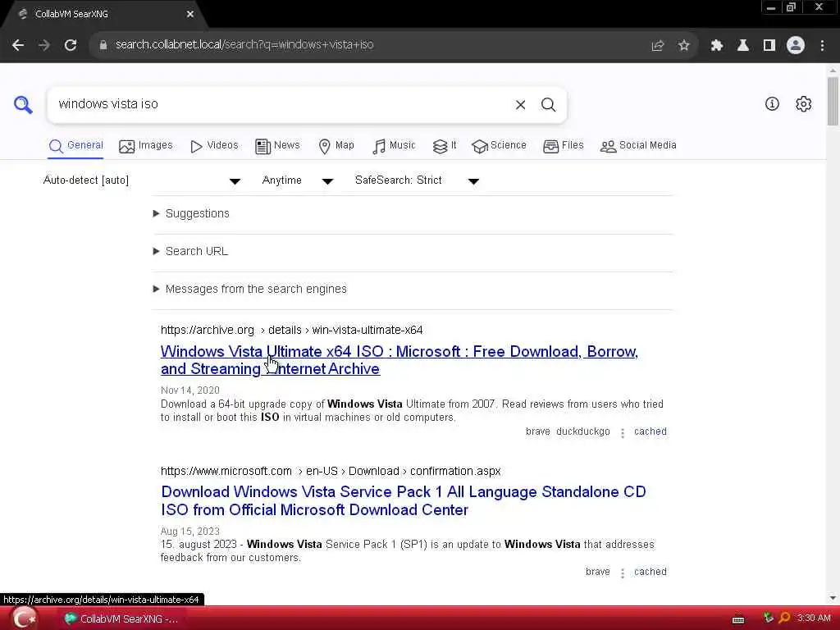The width and height of the screenshot is (840, 630).
Task: Click the start button in taskbar
Action: coord(24,619)
